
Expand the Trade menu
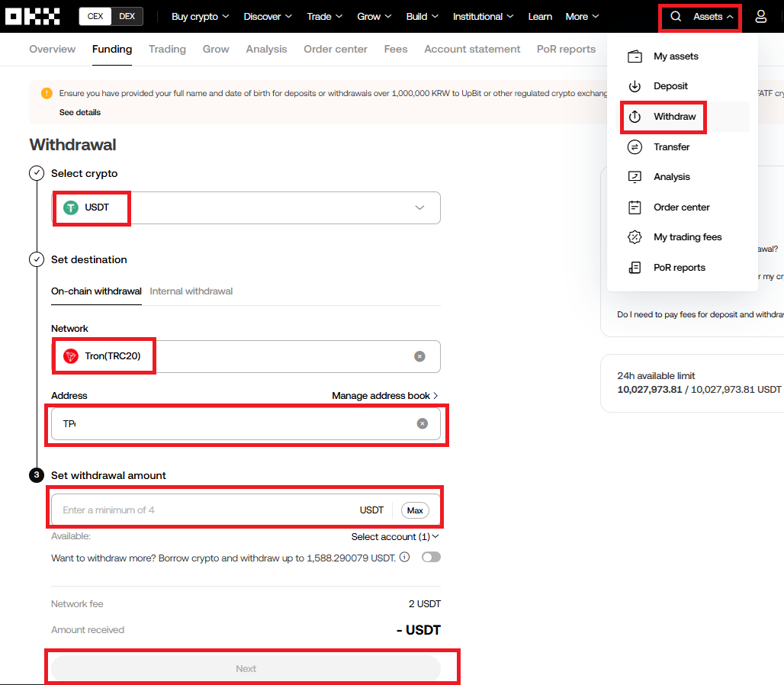point(324,17)
